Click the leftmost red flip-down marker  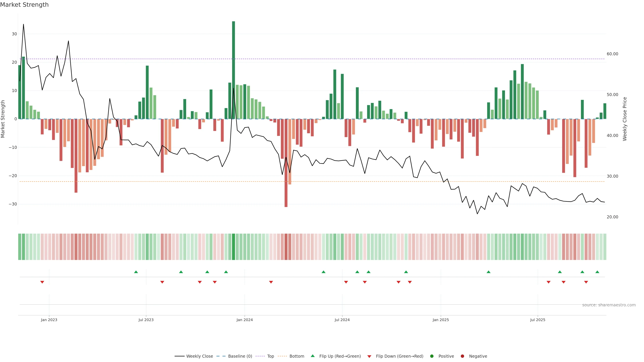(42, 282)
